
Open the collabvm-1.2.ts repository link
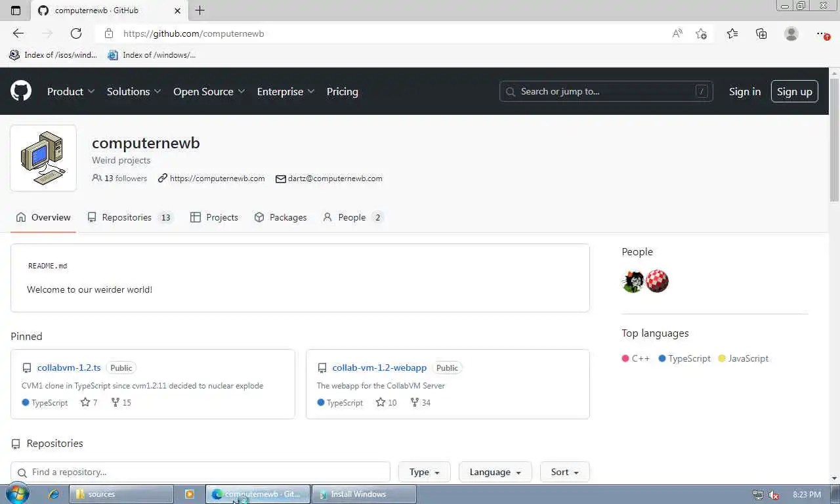[69, 367]
